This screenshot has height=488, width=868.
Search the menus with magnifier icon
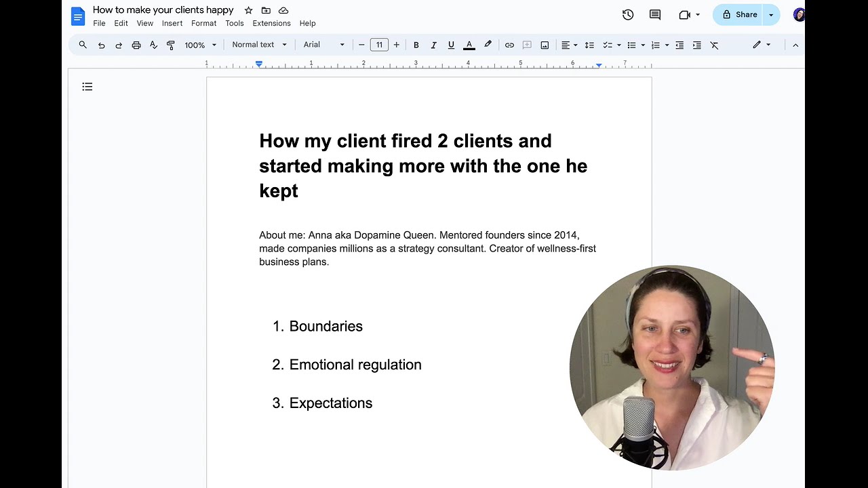click(83, 45)
